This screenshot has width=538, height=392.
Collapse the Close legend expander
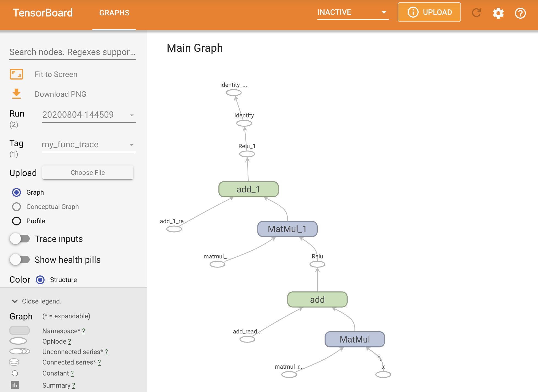(15, 301)
